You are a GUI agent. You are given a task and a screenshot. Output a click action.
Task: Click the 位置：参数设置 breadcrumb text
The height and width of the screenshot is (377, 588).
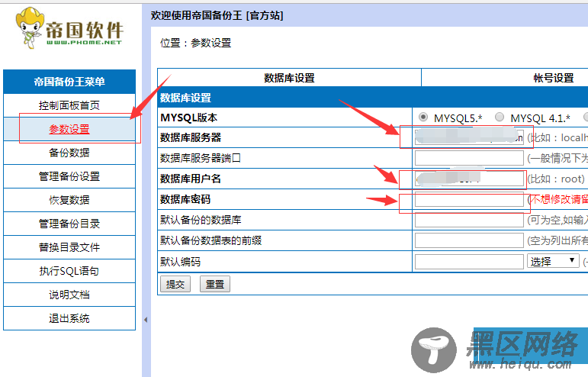point(195,43)
